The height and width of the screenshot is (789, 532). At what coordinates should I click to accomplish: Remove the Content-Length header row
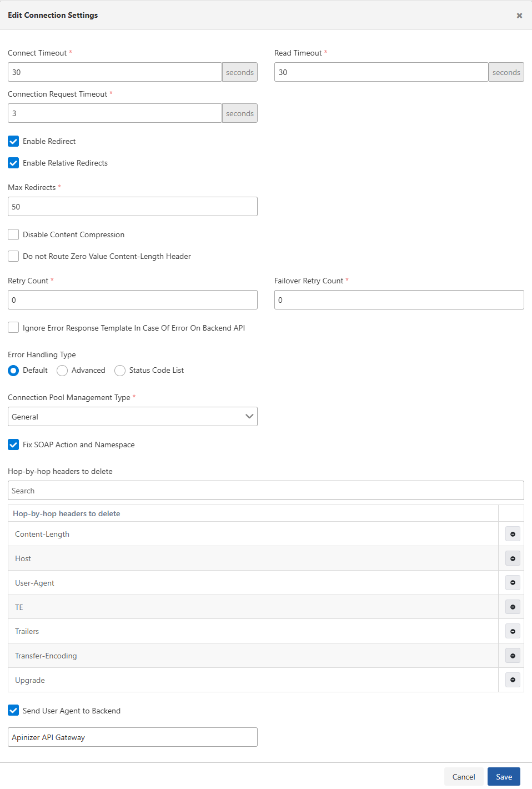coord(513,534)
